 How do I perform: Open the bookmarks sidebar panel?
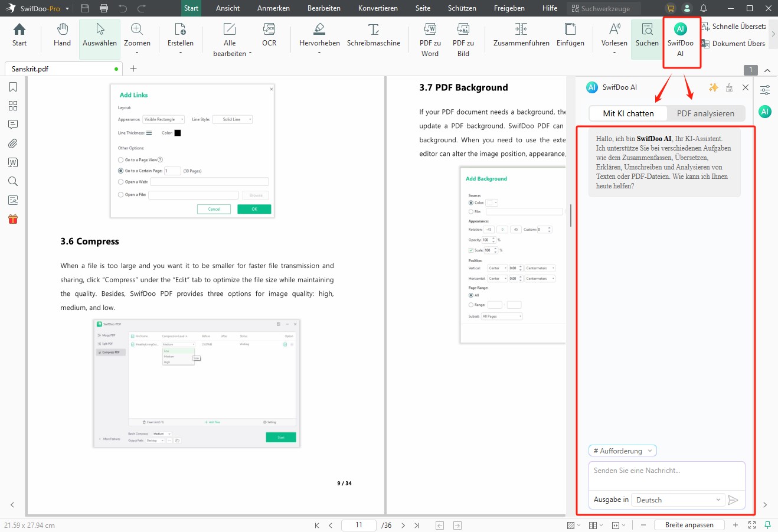click(13, 87)
